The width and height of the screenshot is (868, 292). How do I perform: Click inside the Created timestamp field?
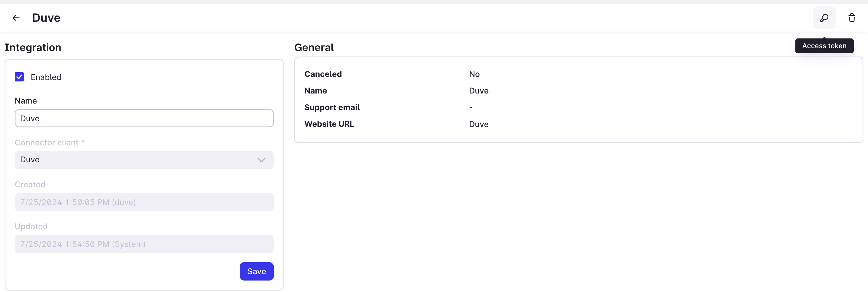144,202
